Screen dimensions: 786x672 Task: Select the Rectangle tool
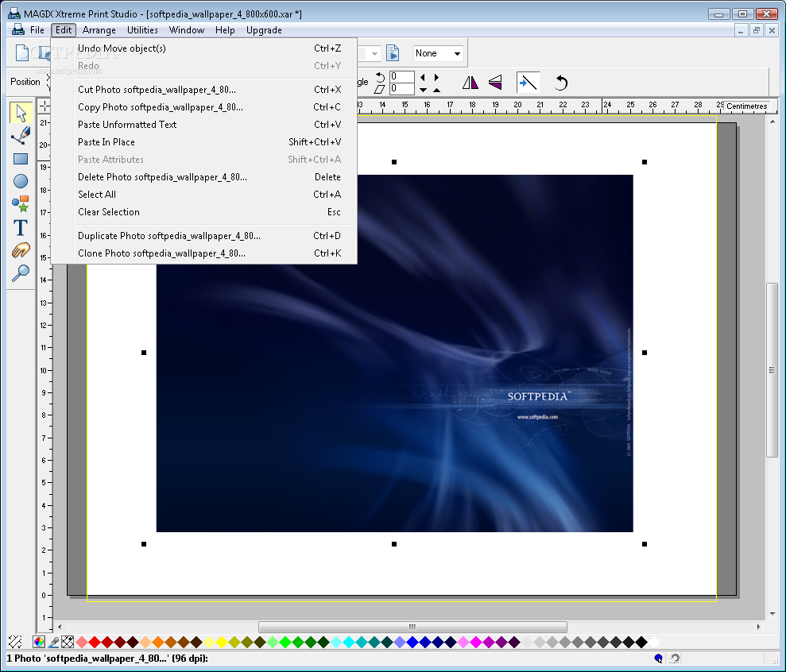[x=21, y=159]
